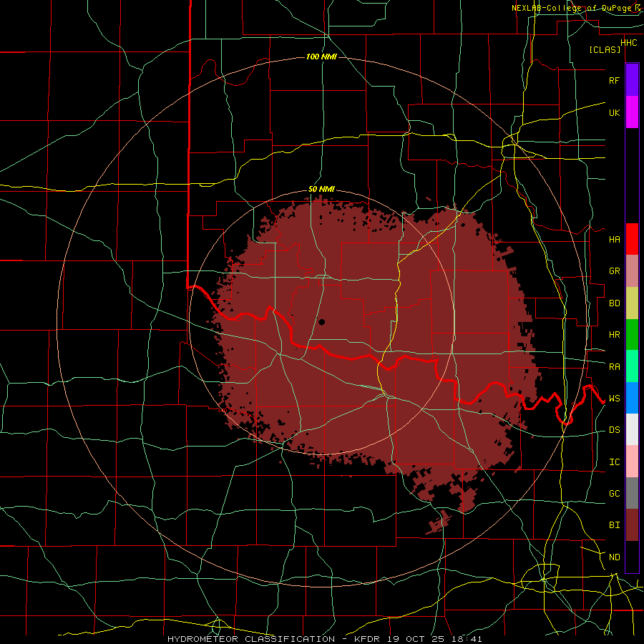This screenshot has height=644, width=644.
Task: Click the RF legend label
Action: click(x=614, y=80)
